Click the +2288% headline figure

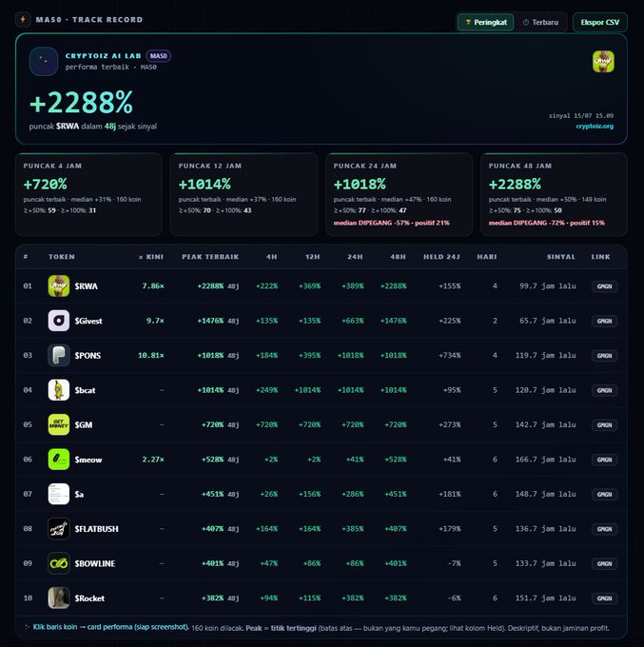point(81,103)
